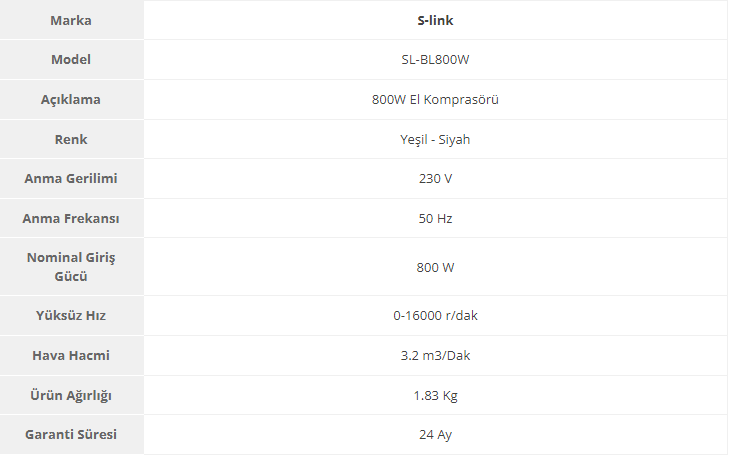The image size is (729, 455).
Task: Select the 24 Ay warranty value
Action: coord(435,435)
